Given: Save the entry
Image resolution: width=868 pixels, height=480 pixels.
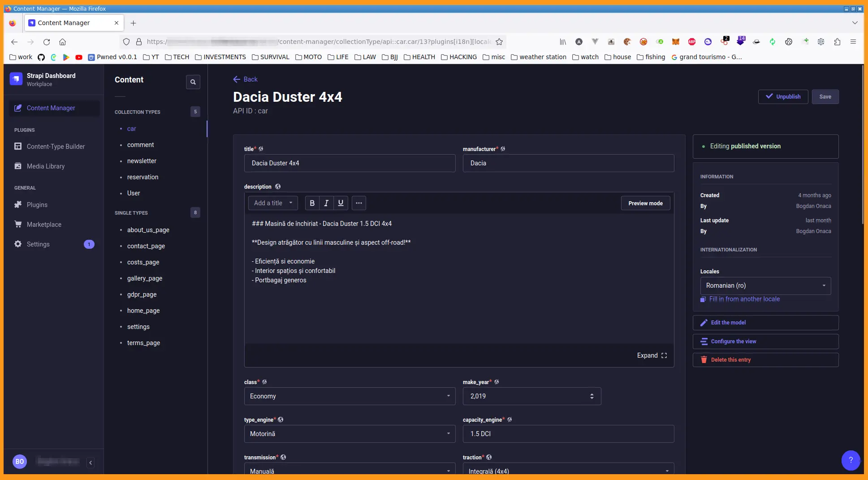Looking at the screenshot, I should click(825, 97).
